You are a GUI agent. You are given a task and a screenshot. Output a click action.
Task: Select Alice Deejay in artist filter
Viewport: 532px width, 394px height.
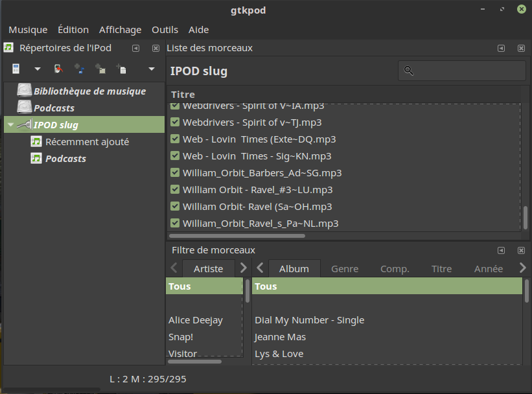[195, 320]
